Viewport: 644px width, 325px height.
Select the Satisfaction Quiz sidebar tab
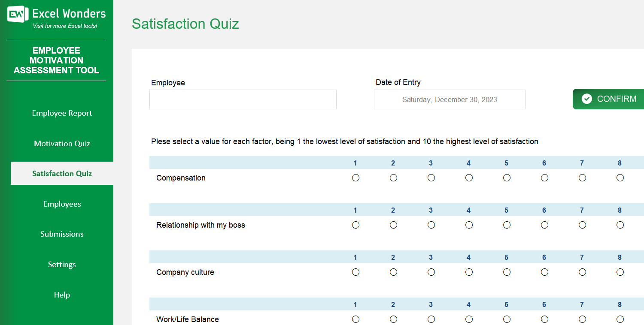point(62,173)
